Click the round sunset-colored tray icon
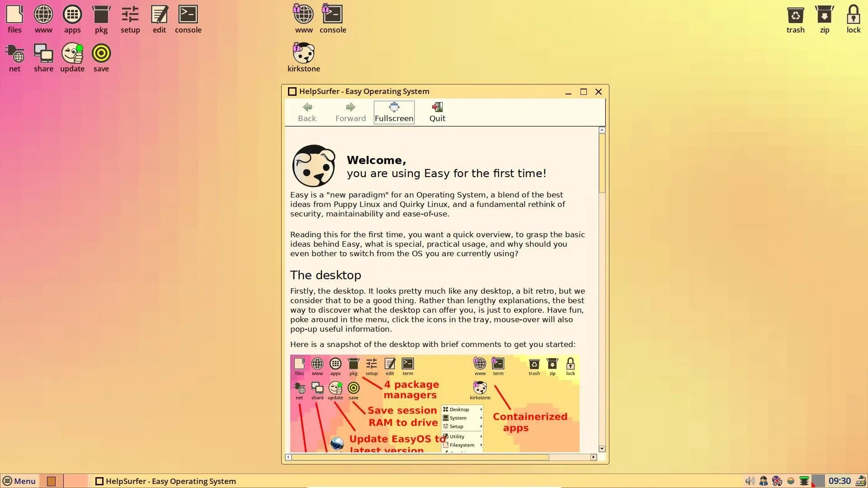 tap(790, 481)
